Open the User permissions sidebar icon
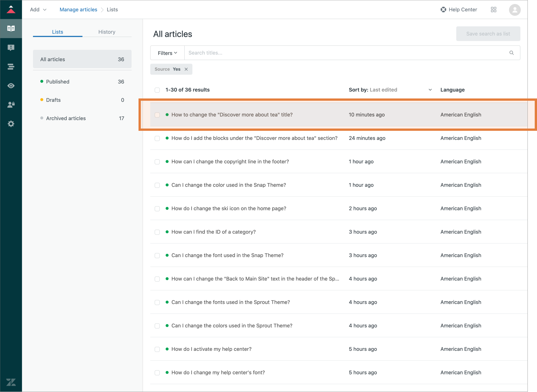 click(x=11, y=105)
